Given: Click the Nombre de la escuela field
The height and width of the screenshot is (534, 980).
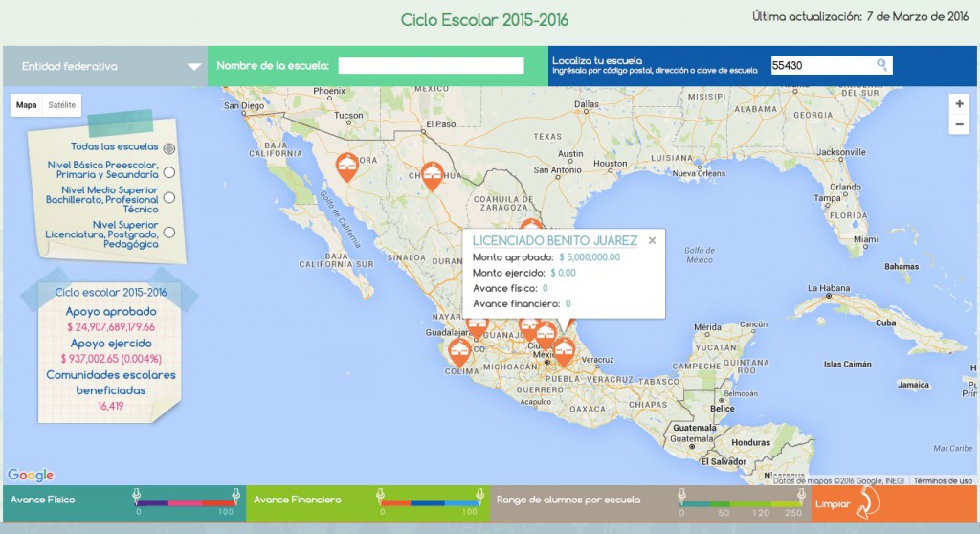Looking at the screenshot, I should pyautogui.click(x=431, y=66).
